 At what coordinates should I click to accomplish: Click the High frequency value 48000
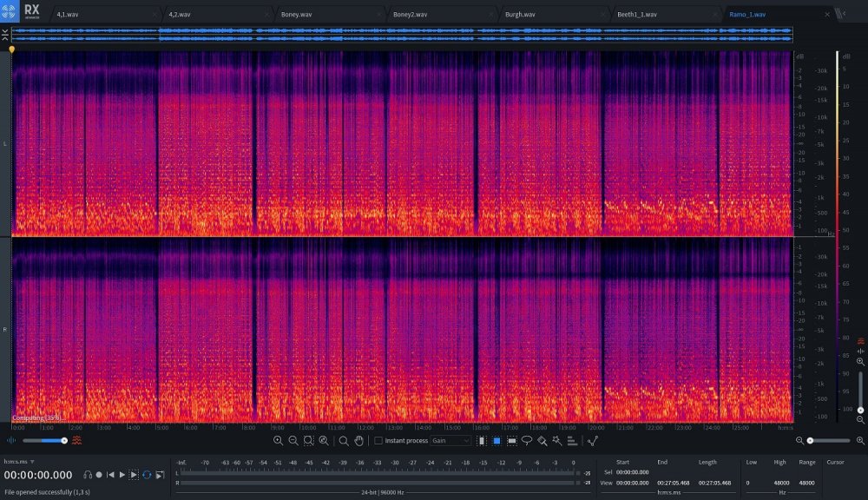pyautogui.click(x=781, y=483)
